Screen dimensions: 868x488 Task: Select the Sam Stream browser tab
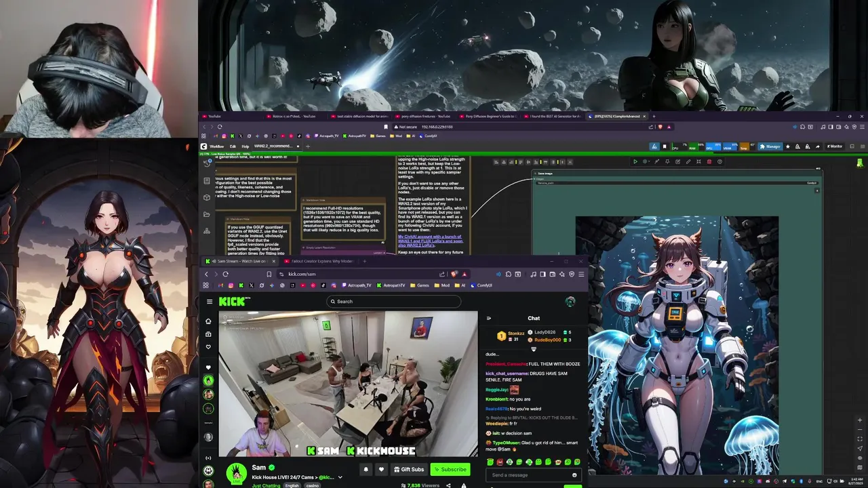[x=241, y=261]
